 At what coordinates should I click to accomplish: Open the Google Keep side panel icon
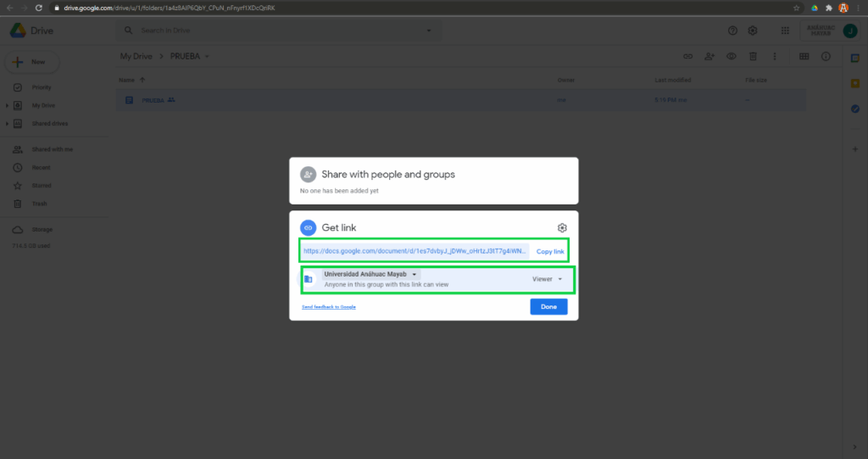[855, 83]
